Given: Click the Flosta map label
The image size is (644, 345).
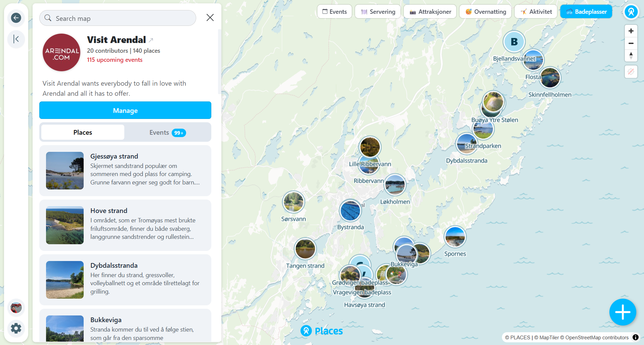Looking at the screenshot, I should coord(533,77).
